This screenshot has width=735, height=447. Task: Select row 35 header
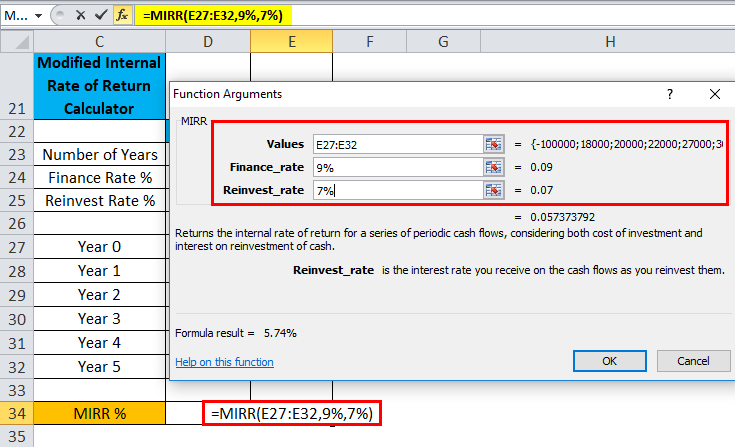point(17,436)
